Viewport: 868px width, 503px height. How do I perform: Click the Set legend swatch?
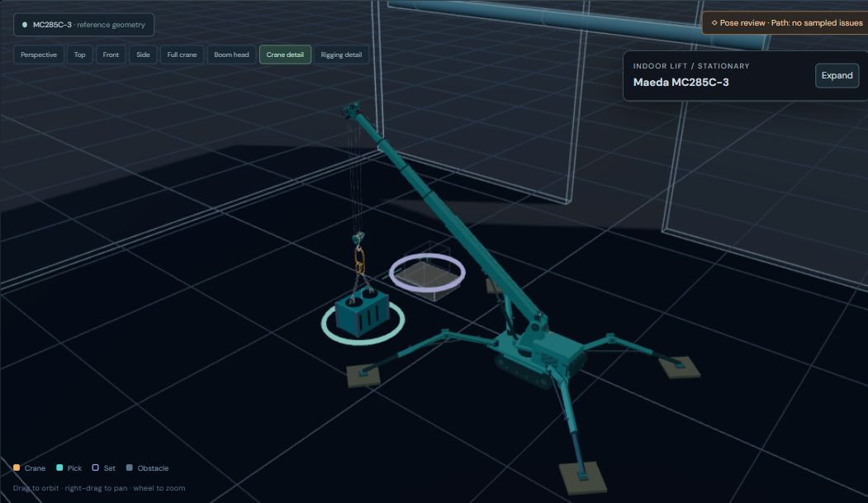pyautogui.click(x=95, y=468)
